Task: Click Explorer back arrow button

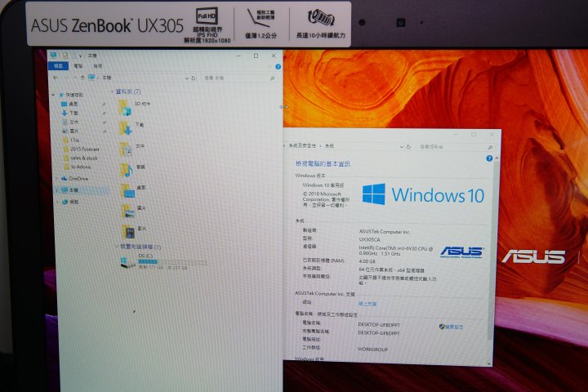Action: 56,78
